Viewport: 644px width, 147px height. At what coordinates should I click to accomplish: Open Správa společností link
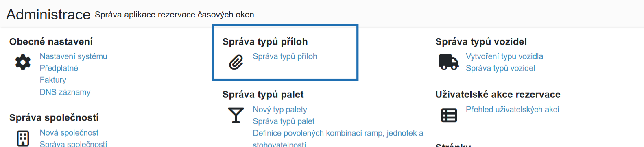tap(73, 144)
